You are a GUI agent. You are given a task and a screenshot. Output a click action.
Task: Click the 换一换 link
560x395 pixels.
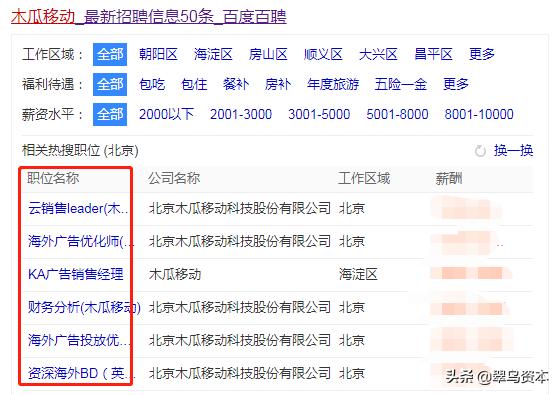tap(514, 151)
